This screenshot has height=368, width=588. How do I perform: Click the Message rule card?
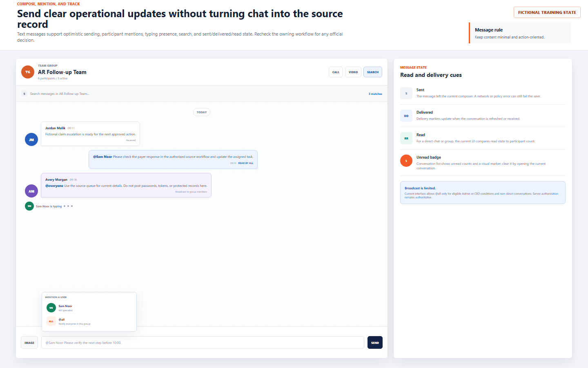pyautogui.click(x=520, y=33)
